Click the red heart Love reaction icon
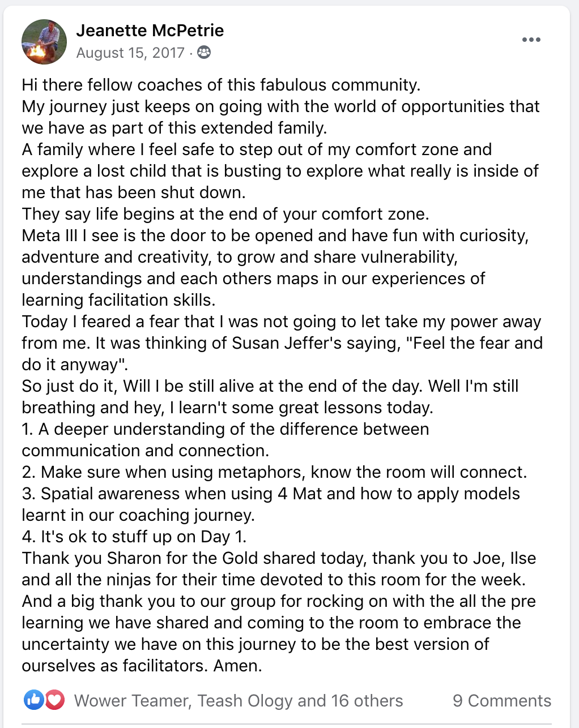 (x=54, y=700)
